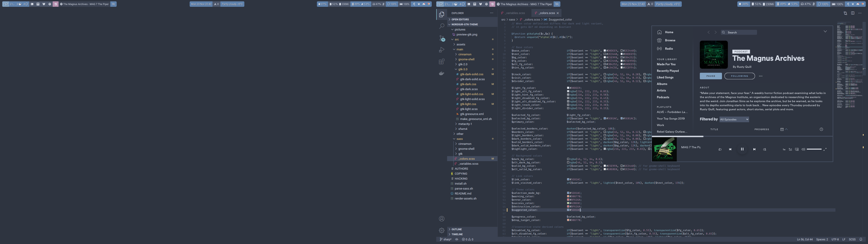
Task: Open the Your Top Songs 2019 playlist
Action: (670, 119)
